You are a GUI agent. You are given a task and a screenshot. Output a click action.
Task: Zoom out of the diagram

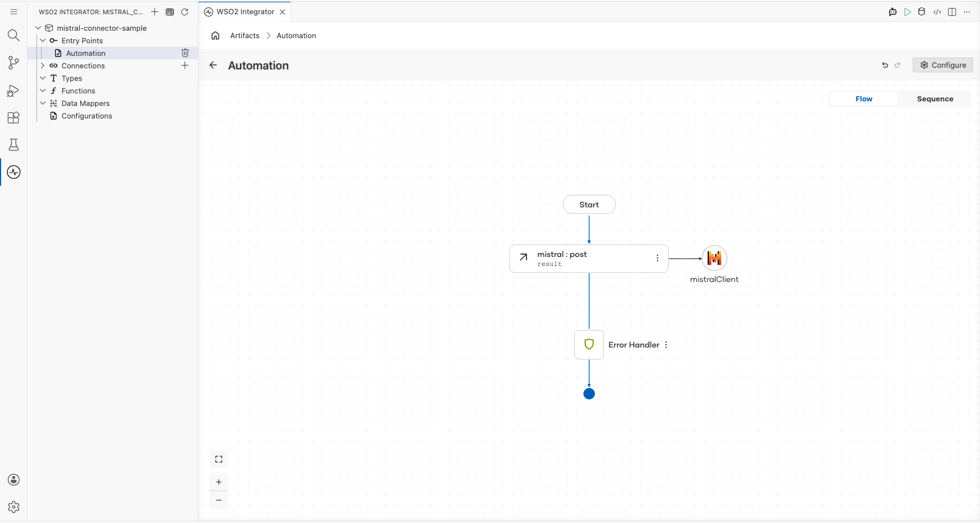219,500
